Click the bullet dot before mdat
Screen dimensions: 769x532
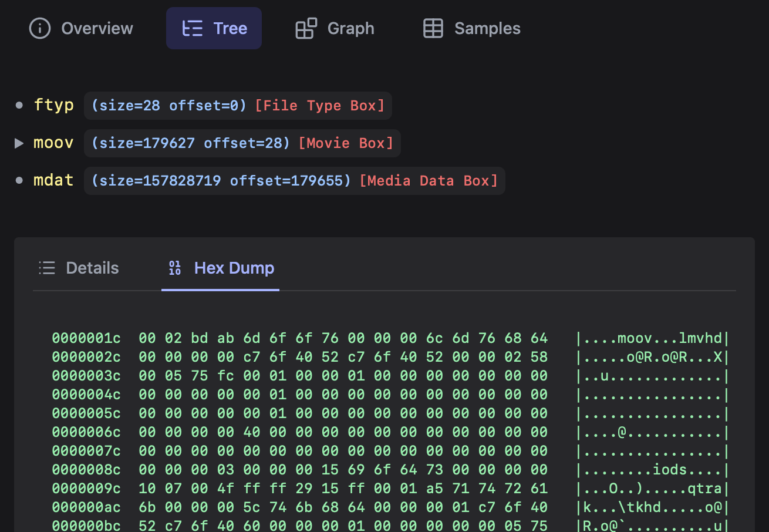19,180
